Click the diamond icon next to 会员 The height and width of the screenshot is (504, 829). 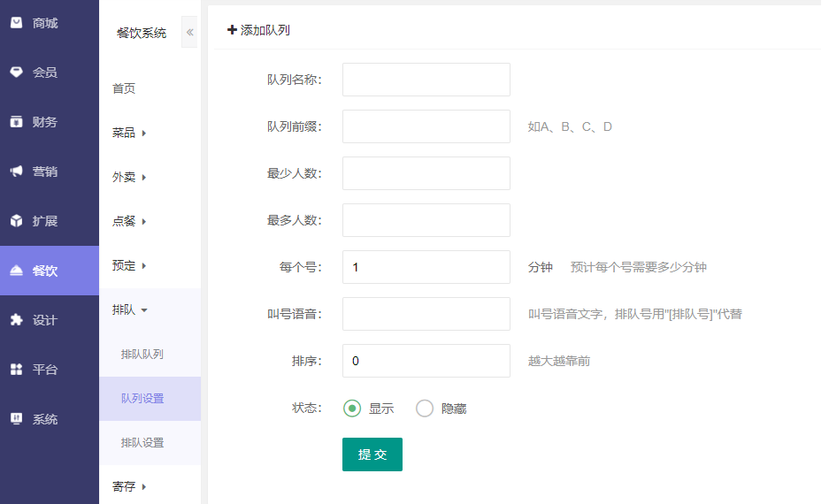click(x=16, y=73)
